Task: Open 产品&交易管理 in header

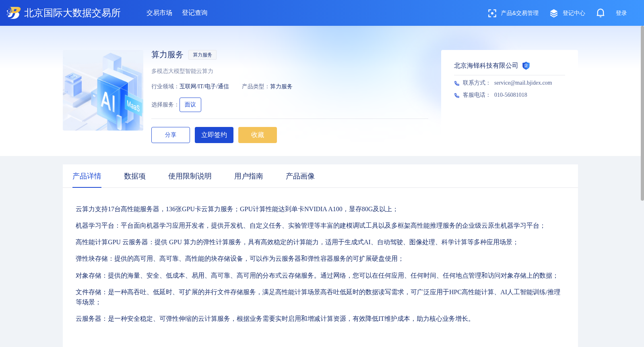Action: point(520,13)
